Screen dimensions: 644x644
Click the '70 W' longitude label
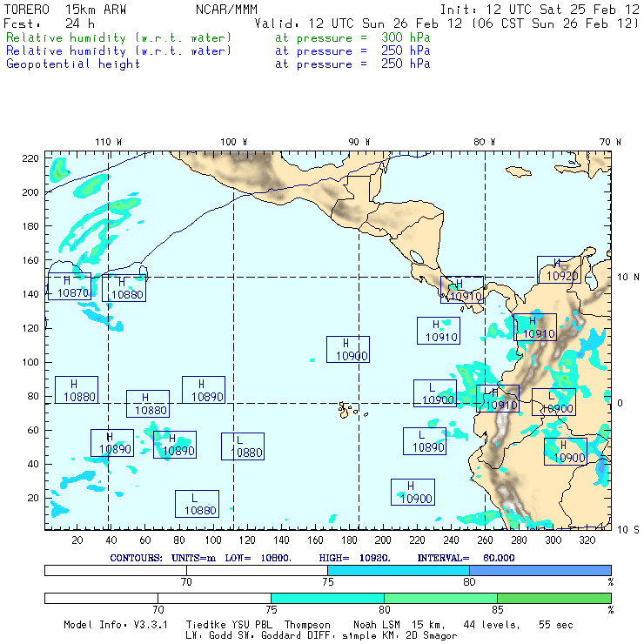610,142
